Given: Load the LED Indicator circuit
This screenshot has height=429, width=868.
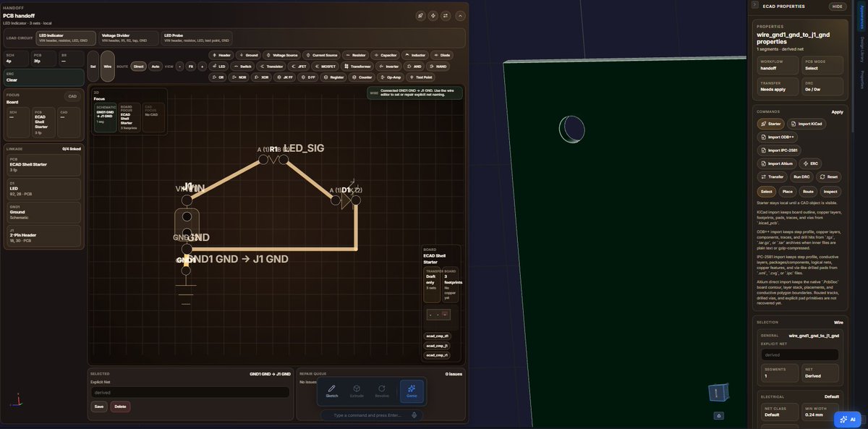Looking at the screenshot, I should tap(67, 37).
